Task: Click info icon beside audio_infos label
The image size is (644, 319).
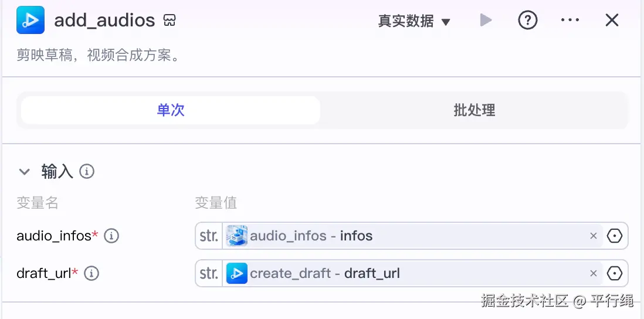Action: click(x=111, y=236)
